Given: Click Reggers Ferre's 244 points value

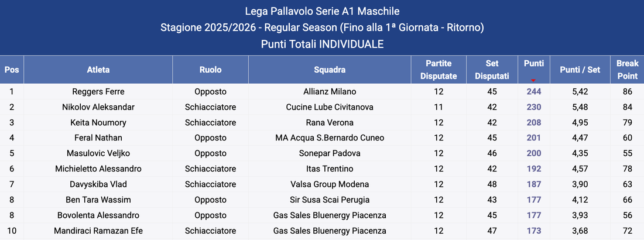Looking at the screenshot, I should click(x=533, y=92).
